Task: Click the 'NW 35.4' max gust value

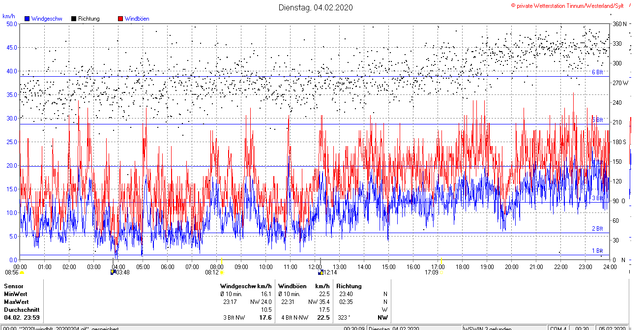Action: [x=319, y=302]
